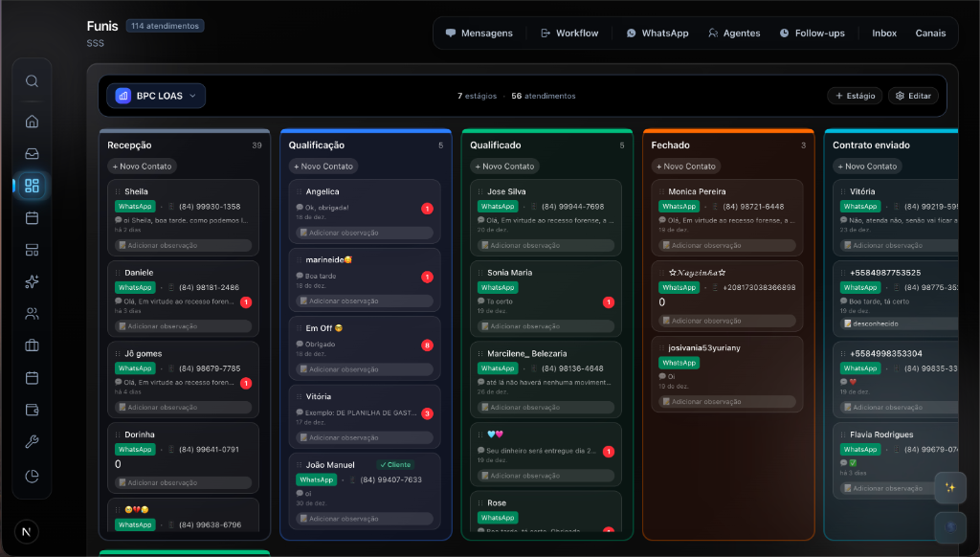Click the WhatsApp badge on Daniele's card
Screen dimensions: 980x557
(x=135, y=286)
